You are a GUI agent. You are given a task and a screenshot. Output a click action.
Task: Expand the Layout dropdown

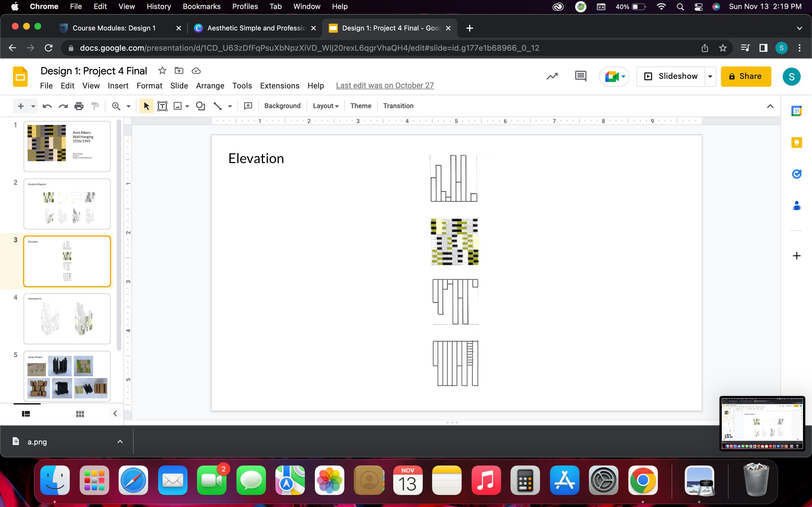click(x=325, y=106)
